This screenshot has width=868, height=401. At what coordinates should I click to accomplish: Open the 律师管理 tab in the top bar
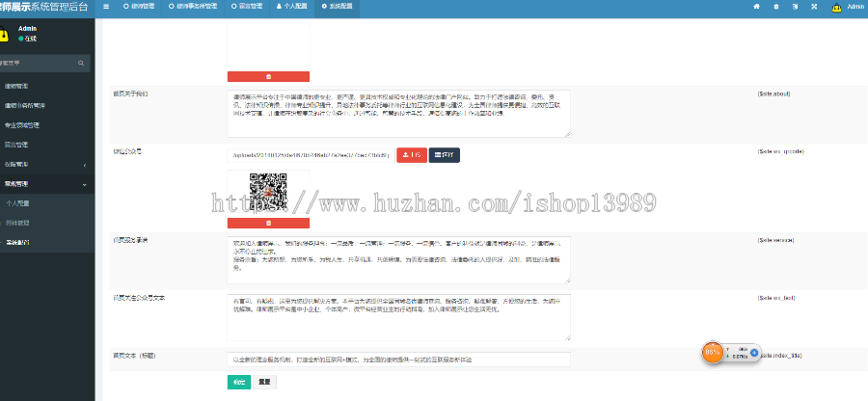coord(139,7)
